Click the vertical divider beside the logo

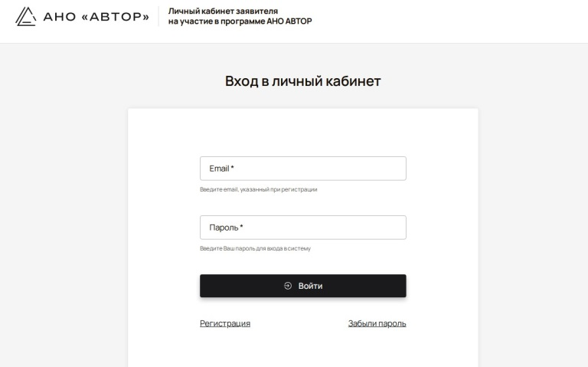coord(158,16)
